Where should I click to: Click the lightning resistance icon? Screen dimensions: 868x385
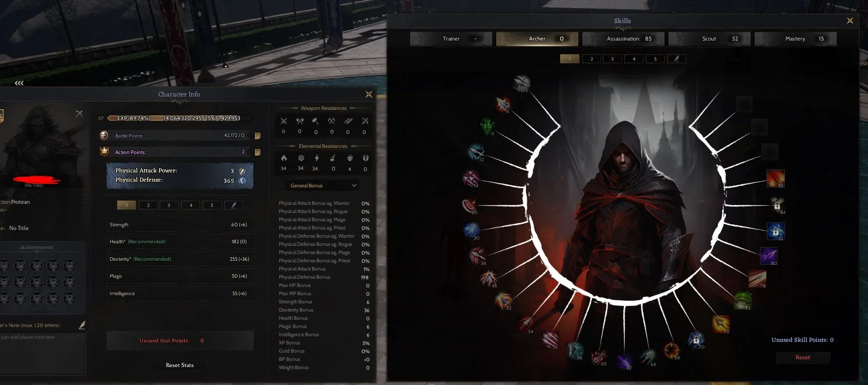pos(316,158)
